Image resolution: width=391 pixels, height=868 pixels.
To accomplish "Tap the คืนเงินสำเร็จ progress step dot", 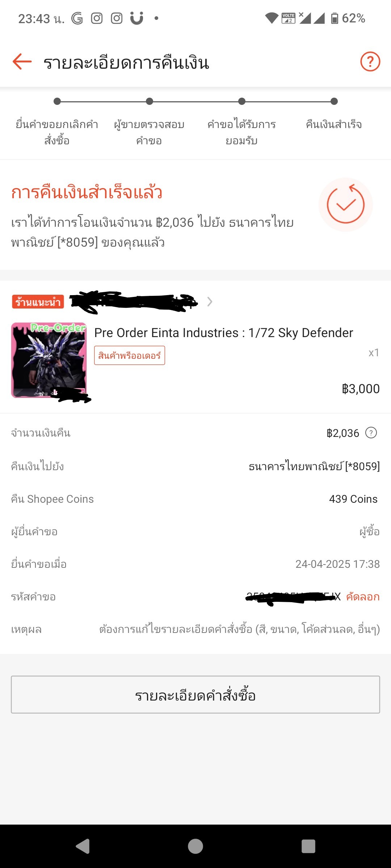I will 334,101.
